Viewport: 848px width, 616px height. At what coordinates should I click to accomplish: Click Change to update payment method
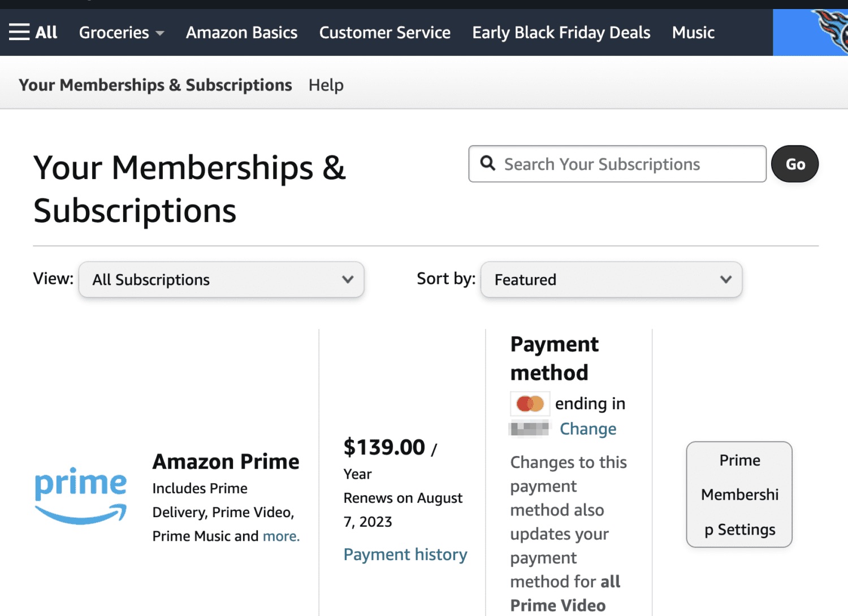point(588,428)
